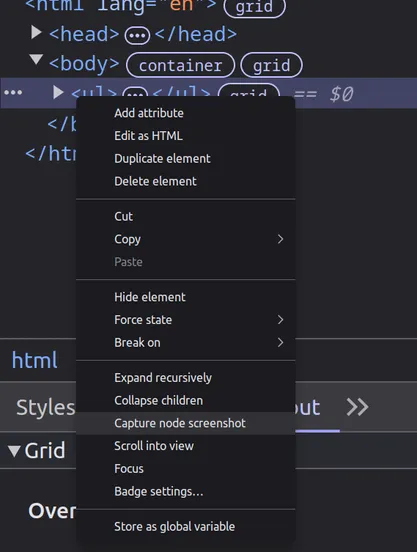417x552 pixels.
Task: Open the Force state submenu
Action: [x=185, y=320]
